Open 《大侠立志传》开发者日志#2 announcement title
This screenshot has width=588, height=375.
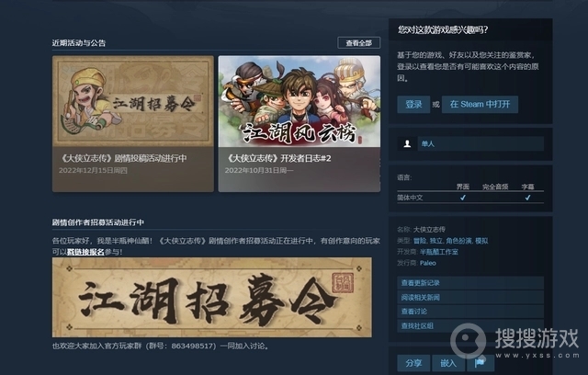click(278, 158)
